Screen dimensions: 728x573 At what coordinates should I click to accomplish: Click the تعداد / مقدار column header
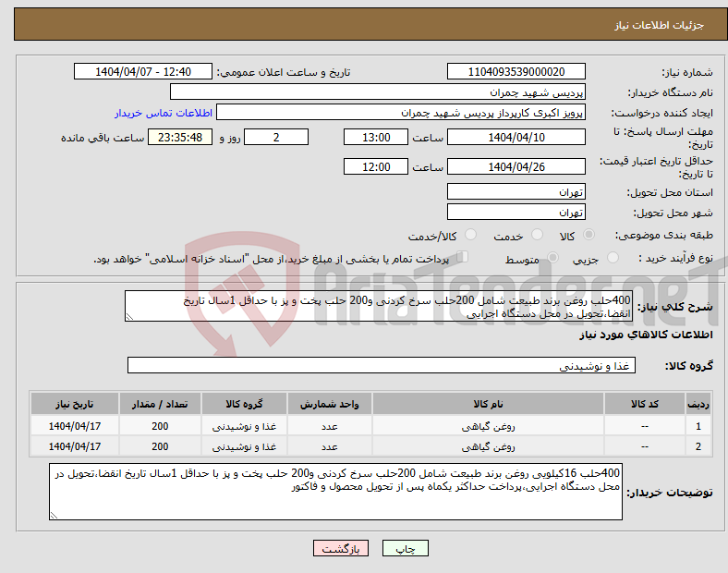pos(160,404)
